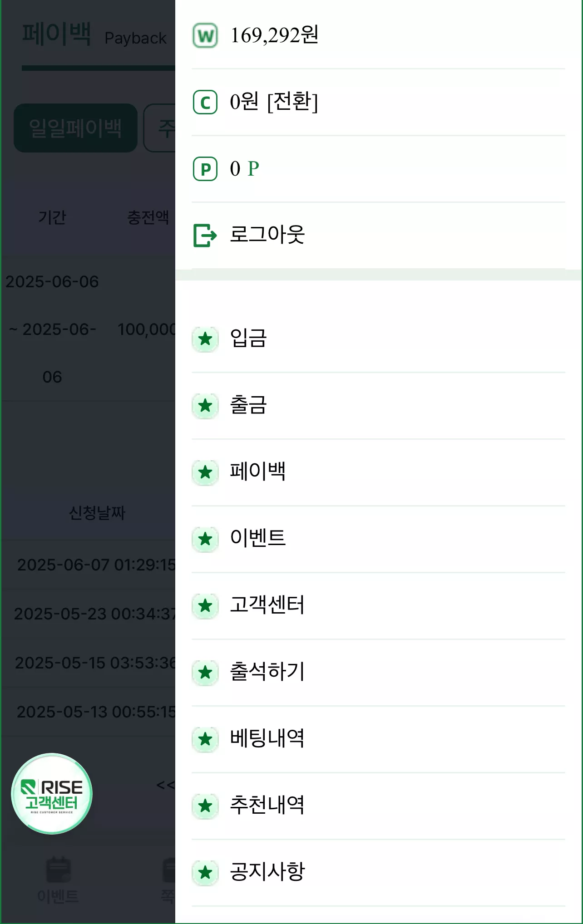The height and width of the screenshot is (924, 583).
Task: Click the [전환] convert link
Action: tap(293, 102)
